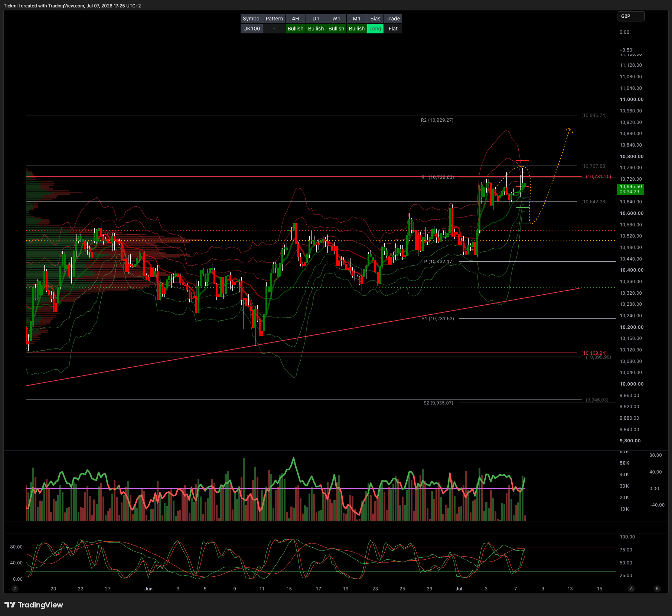Click the Jun marker on time axis
Viewport: 672px width, 616px height.
149,589
